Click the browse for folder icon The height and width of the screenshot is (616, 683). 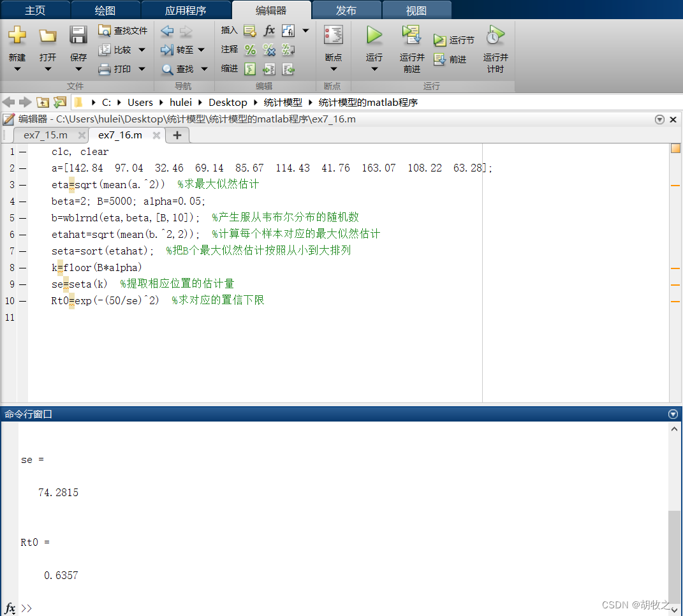(60, 103)
